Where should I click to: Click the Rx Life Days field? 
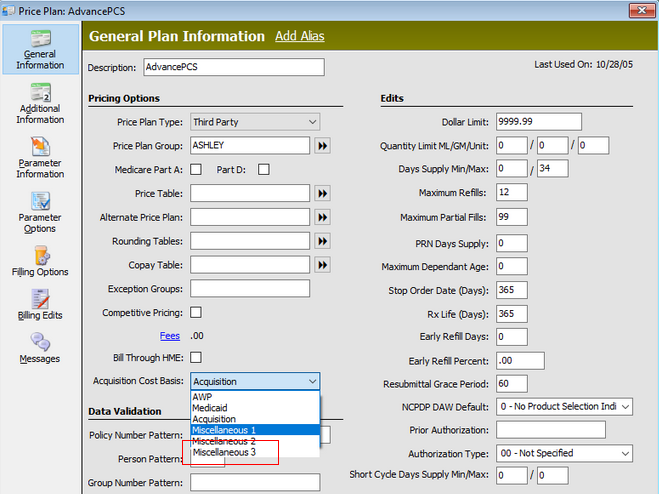tap(511, 314)
